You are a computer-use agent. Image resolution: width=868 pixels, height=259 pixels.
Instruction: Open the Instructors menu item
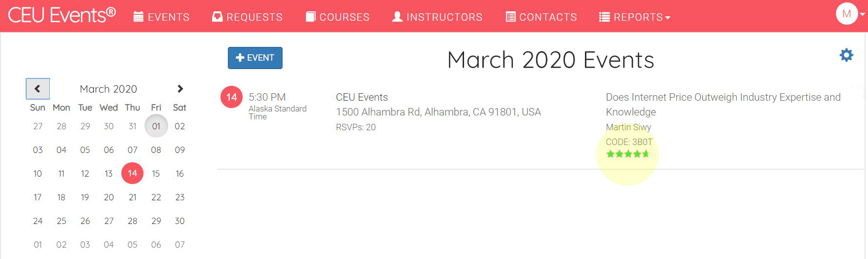pos(437,17)
